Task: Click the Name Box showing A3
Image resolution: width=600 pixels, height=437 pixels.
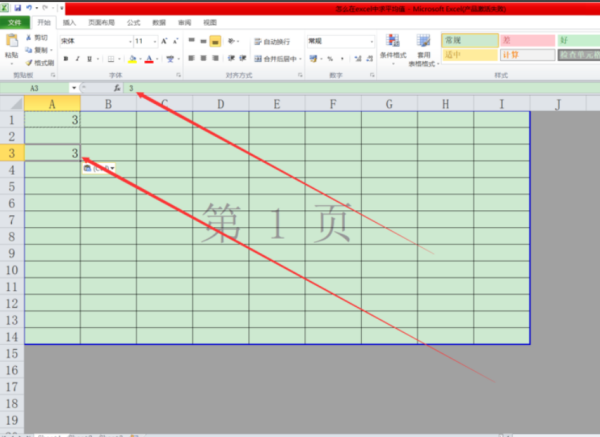Action: [x=34, y=88]
